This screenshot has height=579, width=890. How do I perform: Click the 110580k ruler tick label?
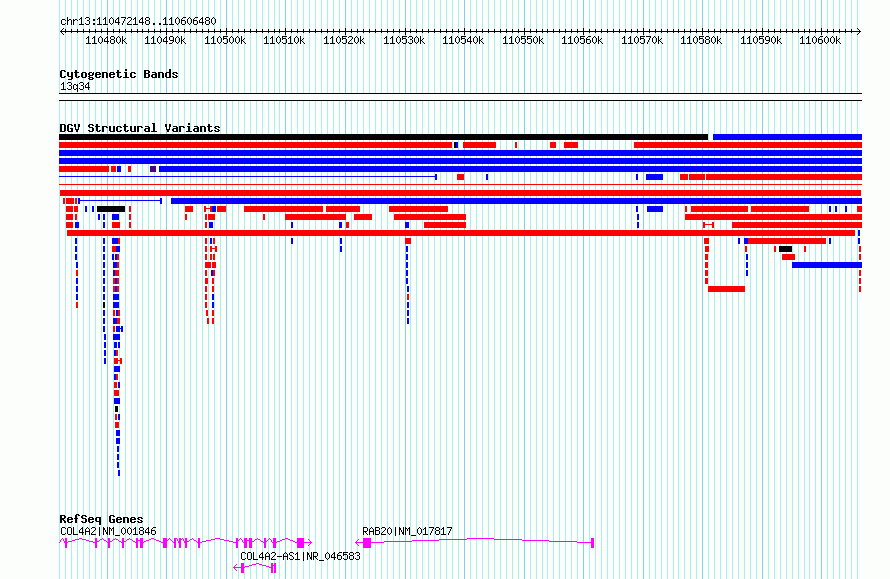coord(701,40)
